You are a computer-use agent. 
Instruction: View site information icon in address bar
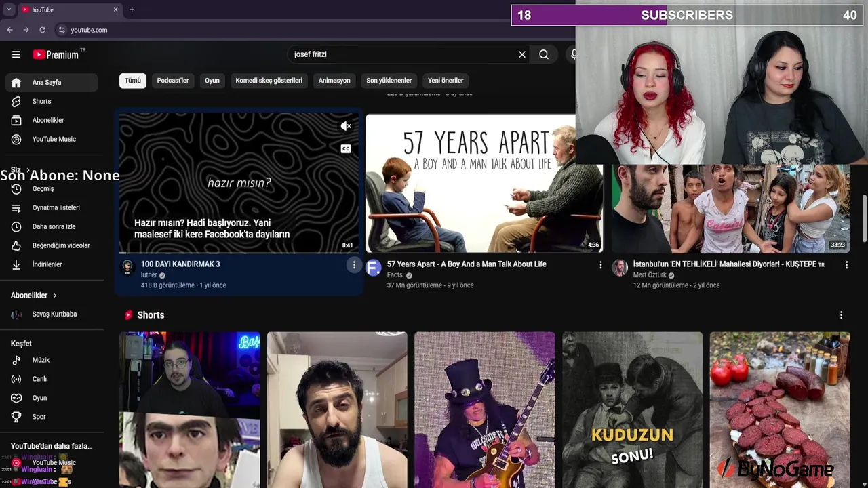point(62,30)
